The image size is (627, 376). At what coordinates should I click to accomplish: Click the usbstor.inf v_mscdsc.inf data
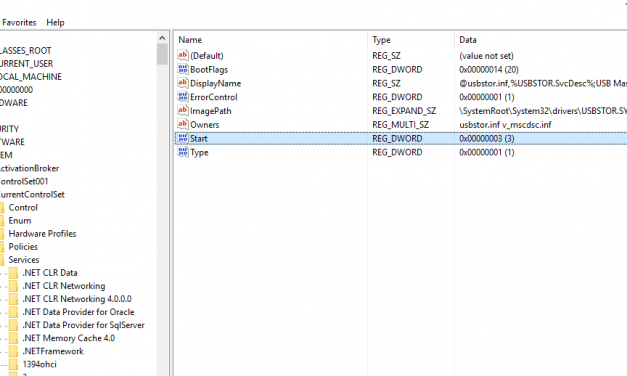[x=505, y=124]
